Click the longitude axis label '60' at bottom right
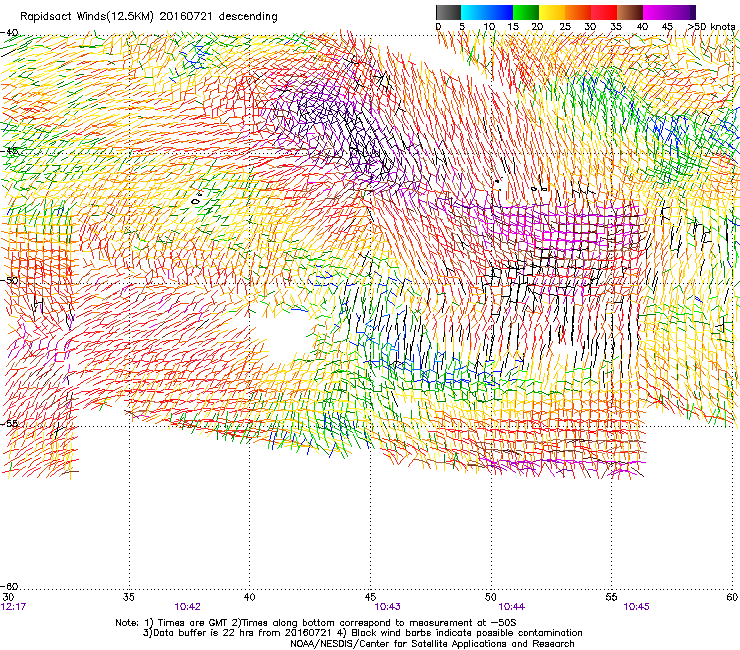The image size is (740, 650). pyautogui.click(x=732, y=597)
